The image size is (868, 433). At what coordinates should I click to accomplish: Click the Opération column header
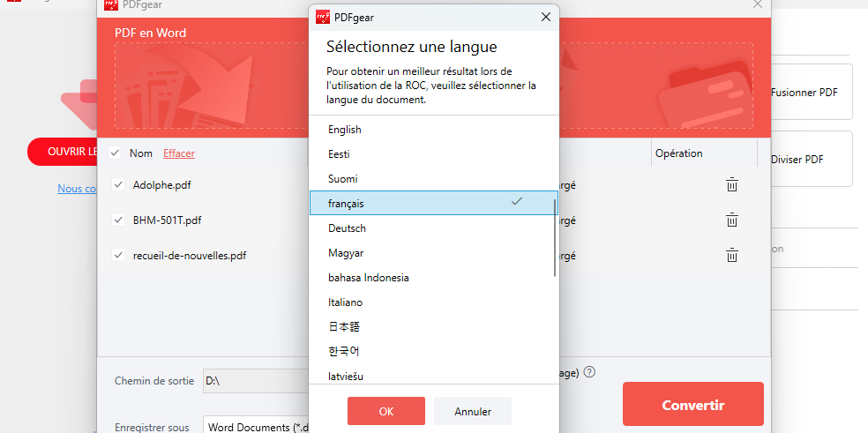tap(678, 153)
